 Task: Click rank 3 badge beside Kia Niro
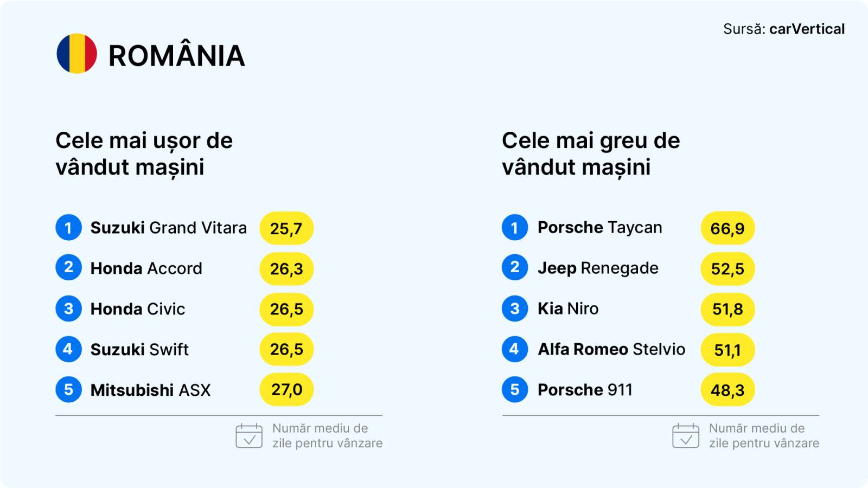(x=515, y=309)
